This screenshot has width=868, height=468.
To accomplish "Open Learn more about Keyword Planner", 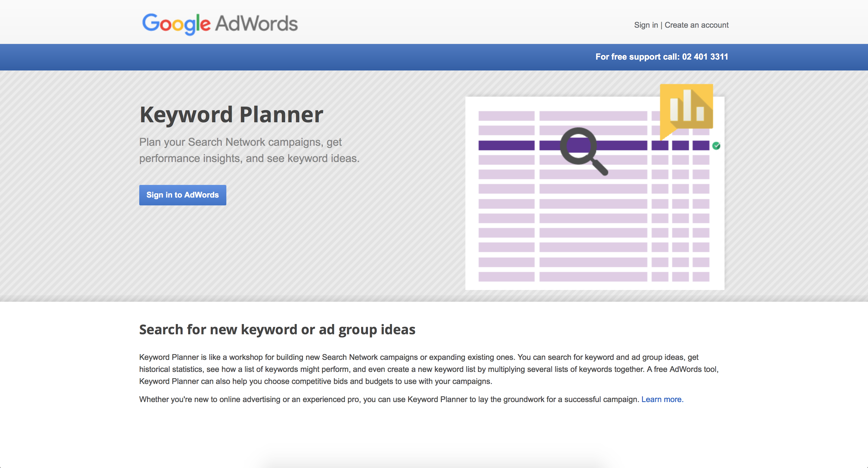I will coord(662,399).
